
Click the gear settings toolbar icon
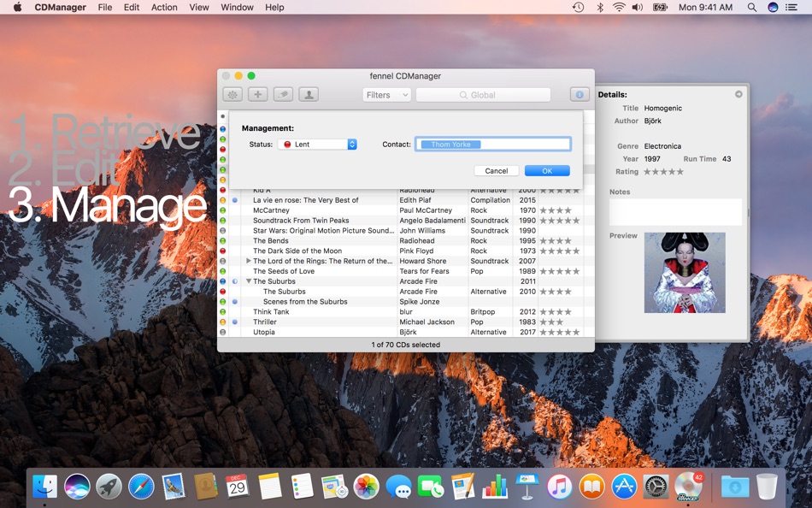point(232,95)
